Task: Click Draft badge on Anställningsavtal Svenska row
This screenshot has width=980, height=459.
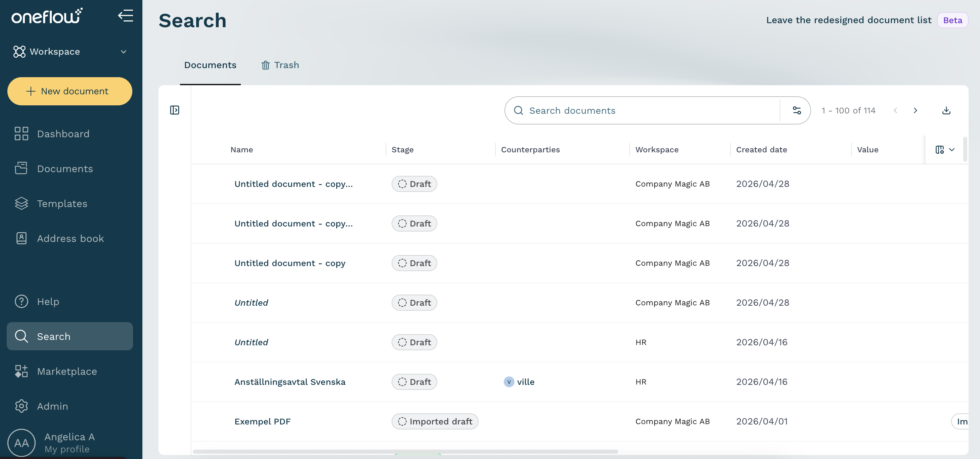Action: pyautogui.click(x=414, y=382)
